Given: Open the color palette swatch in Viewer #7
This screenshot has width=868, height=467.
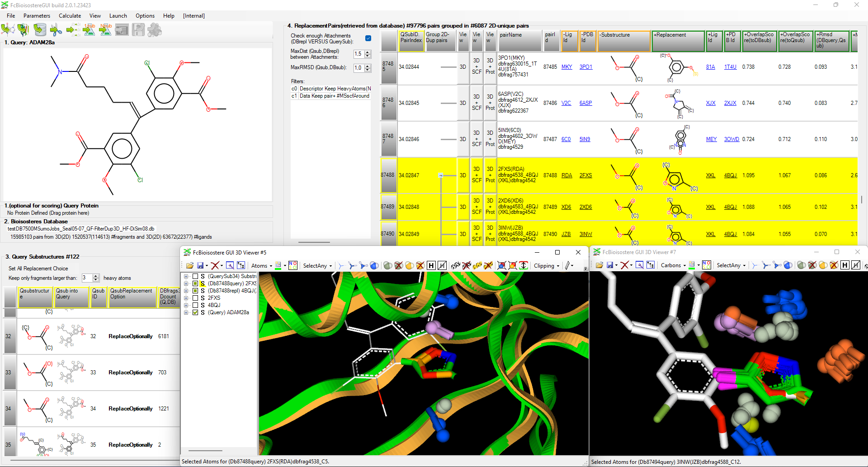Looking at the screenshot, I should pos(692,265).
